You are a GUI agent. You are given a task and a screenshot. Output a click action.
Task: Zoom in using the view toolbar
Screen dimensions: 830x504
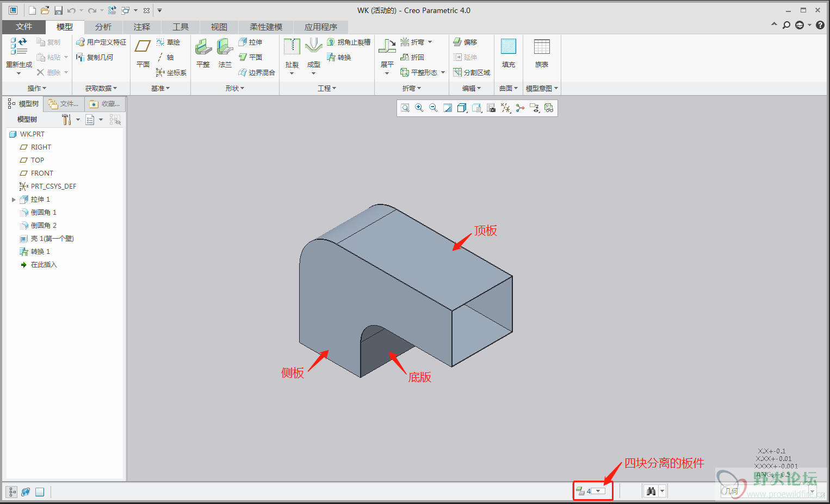click(x=419, y=108)
